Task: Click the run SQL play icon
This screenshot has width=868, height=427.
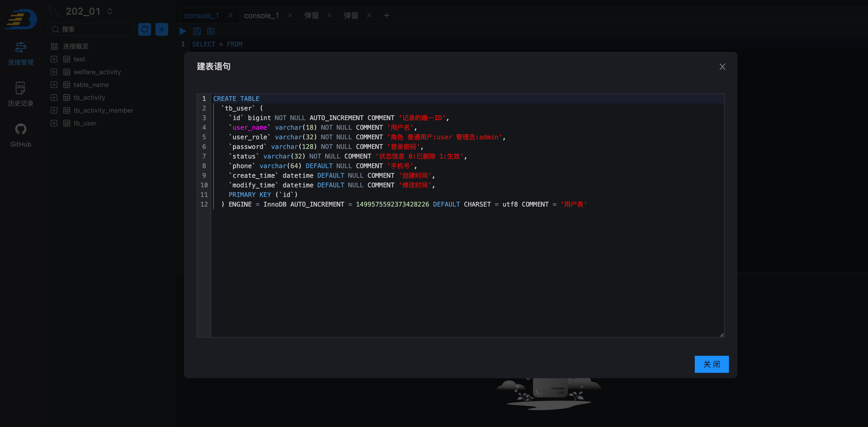Action: (183, 31)
